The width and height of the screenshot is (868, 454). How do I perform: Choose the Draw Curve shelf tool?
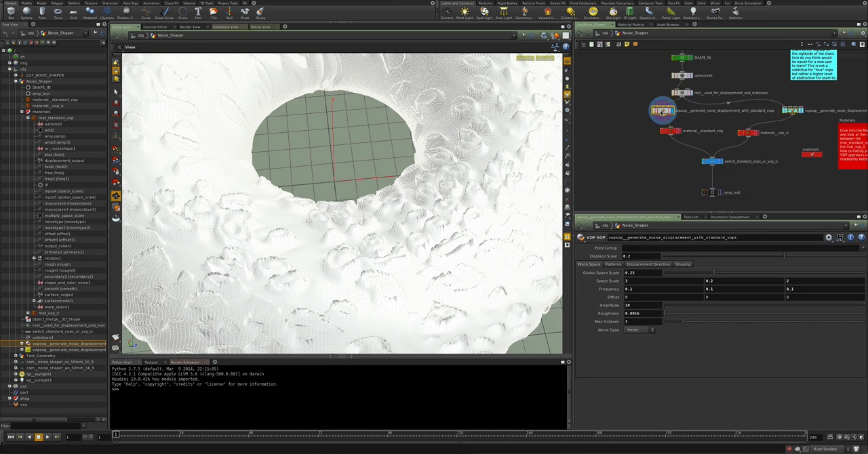[x=164, y=13]
